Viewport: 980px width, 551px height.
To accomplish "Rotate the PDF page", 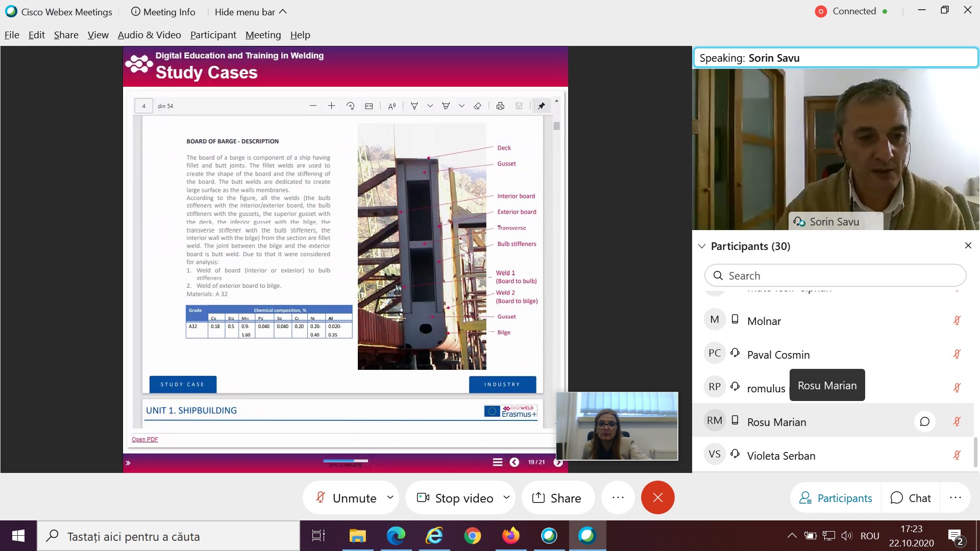I will pyautogui.click(x=350, y=106).
